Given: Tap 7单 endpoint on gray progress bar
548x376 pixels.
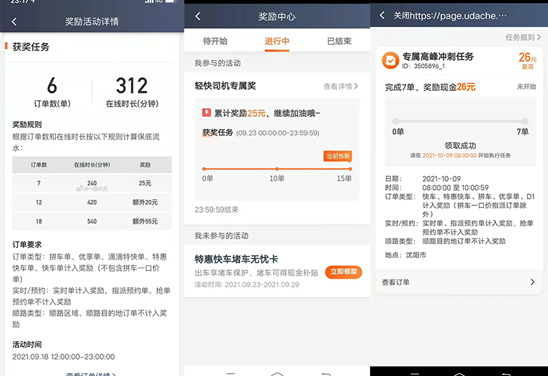Looking at the screenshot, I should [525, 121].
